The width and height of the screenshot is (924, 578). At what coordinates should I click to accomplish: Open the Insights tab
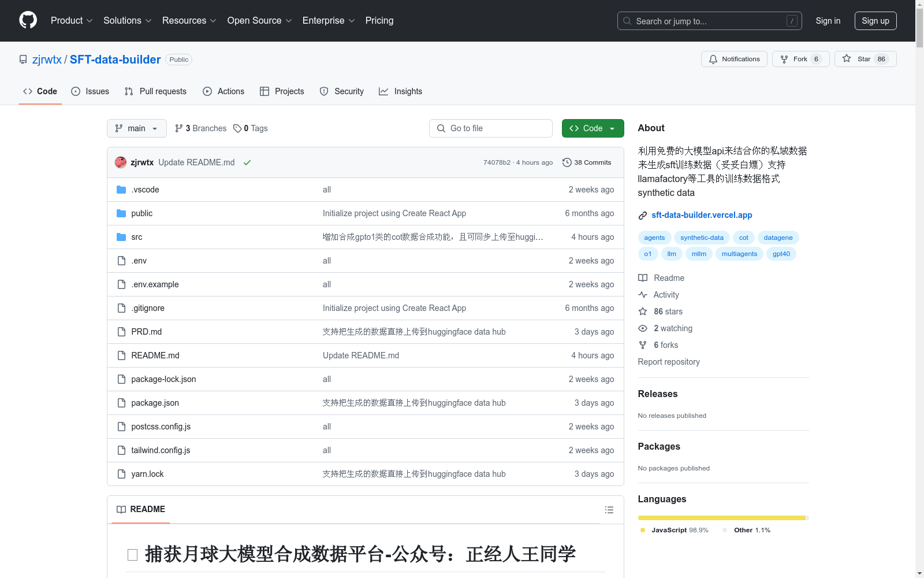401,91
